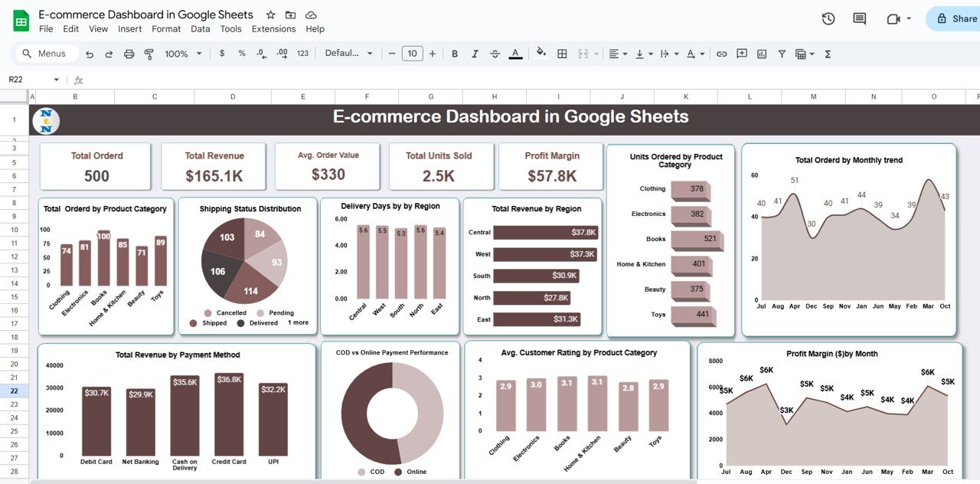The height and width of the screenshot is (484, 980).
Task: Select column header D
Action: pyautogui.click(x=233, y=96)
